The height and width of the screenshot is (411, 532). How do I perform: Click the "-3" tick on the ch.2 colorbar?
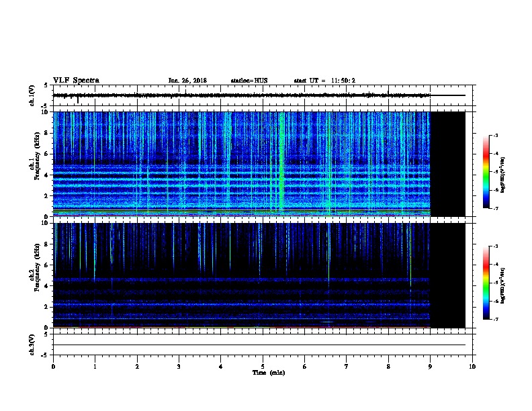[x=495, y=246]
